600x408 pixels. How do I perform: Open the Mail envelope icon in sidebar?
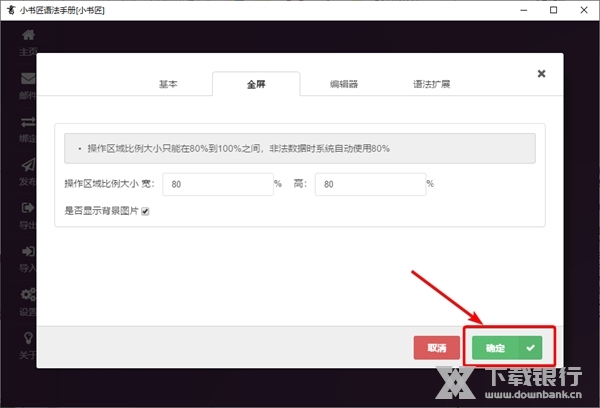28,78
